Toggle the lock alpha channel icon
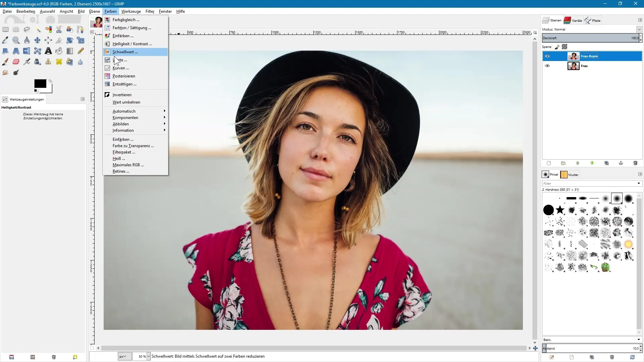644x362 pixels. 565,47
